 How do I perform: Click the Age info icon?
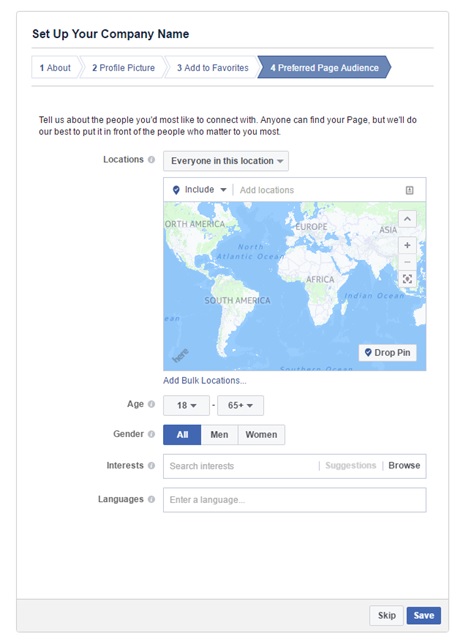[151, 404]
